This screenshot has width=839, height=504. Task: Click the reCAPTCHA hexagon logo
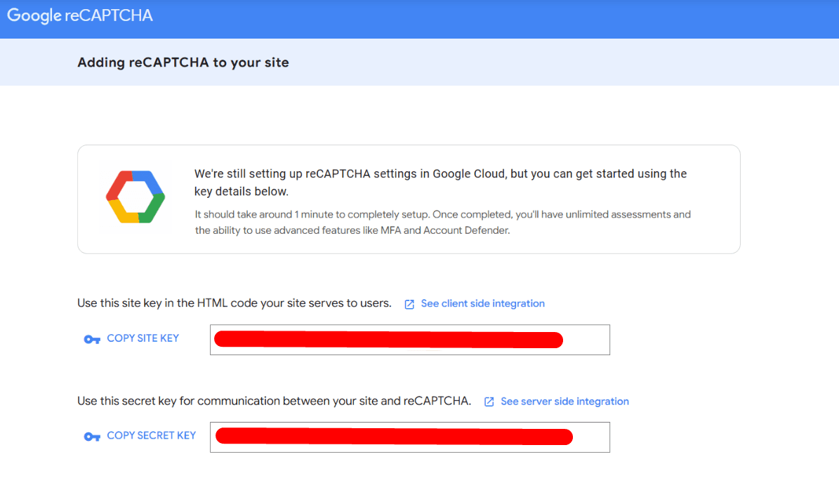click(x=136, y=197)
